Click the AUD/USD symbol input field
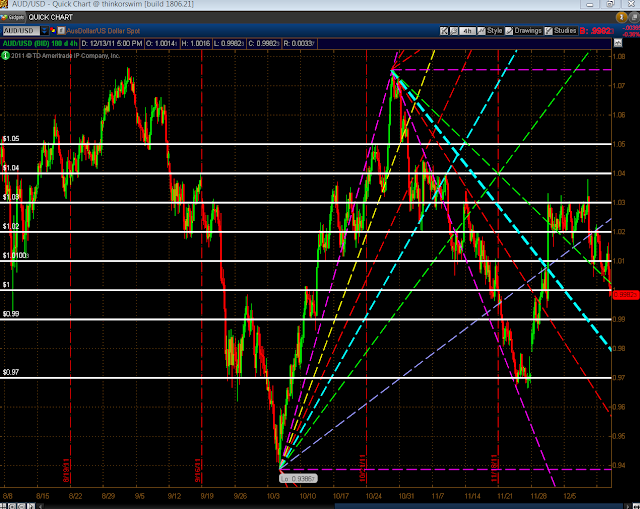 click(17, 32)
